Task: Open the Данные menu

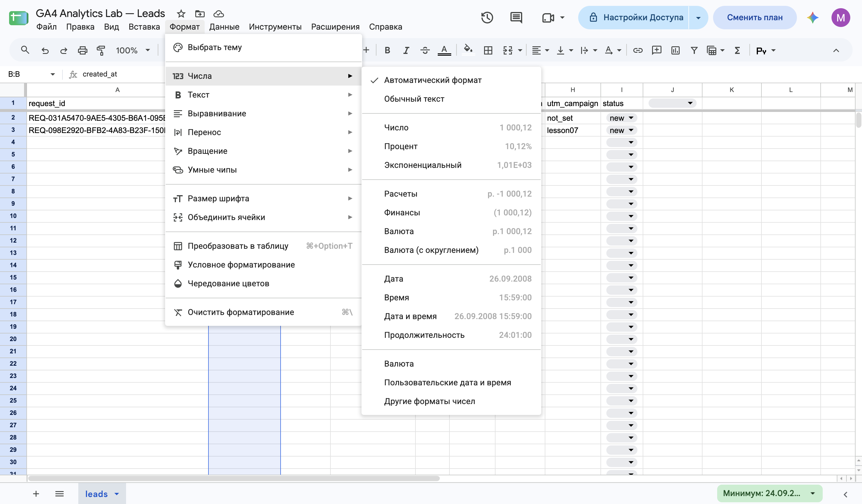Action: [x=224, y=27]
